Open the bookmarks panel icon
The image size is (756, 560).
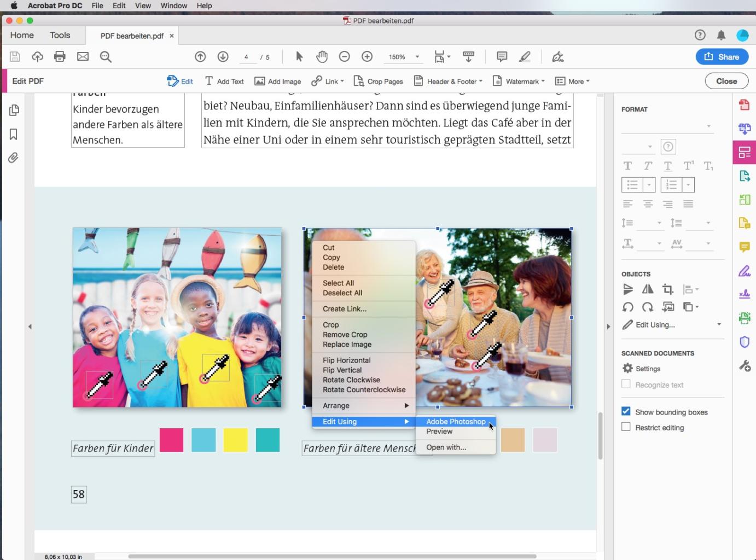tap(14, 134)
